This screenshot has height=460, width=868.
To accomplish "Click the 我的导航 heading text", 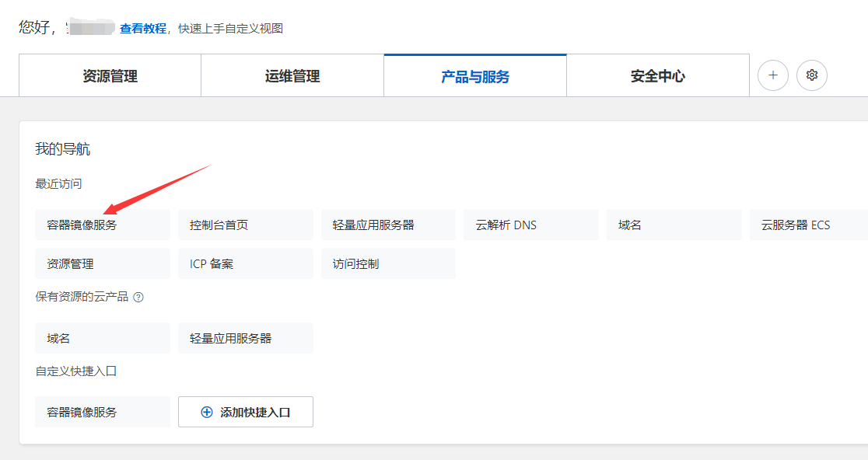I will 62,148.
